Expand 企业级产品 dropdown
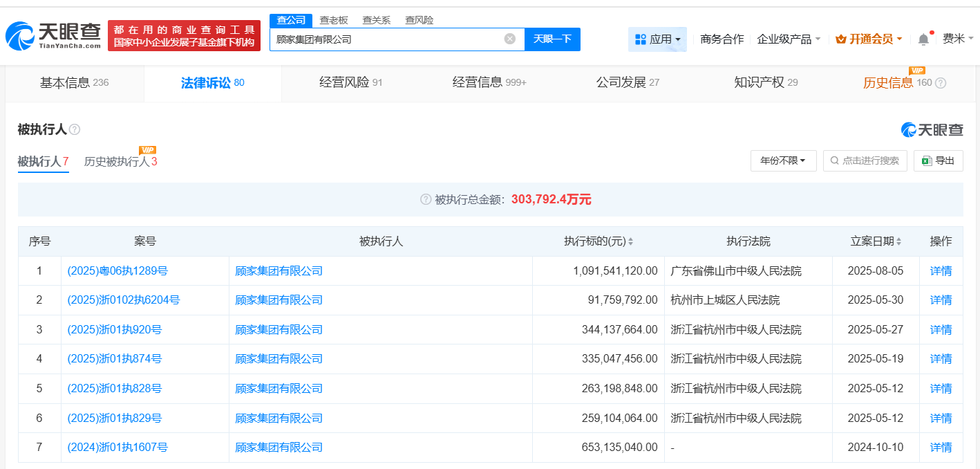This screenshot has width=980, height=469. coord(789,39)
